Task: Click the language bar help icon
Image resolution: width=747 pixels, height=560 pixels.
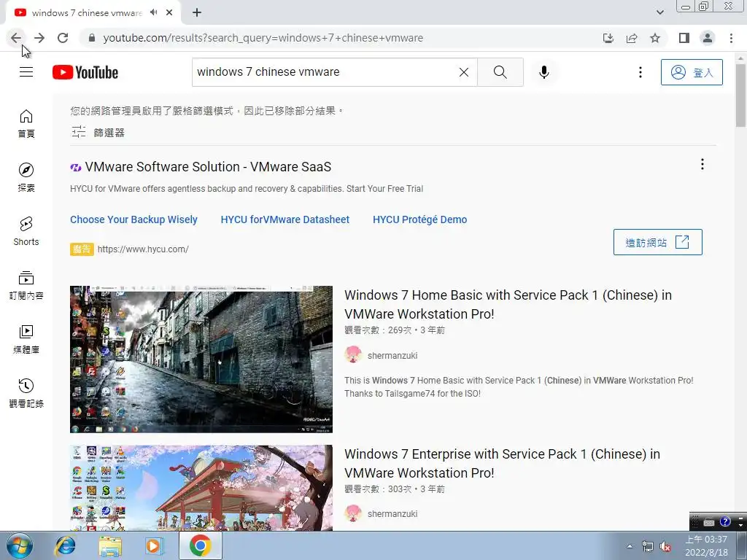Action: (724, 522)
